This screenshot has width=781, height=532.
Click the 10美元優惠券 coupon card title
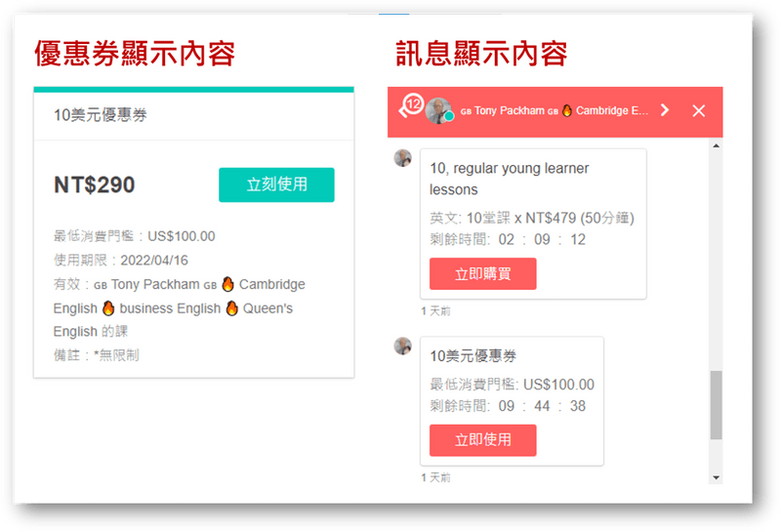tap(102, 115)
